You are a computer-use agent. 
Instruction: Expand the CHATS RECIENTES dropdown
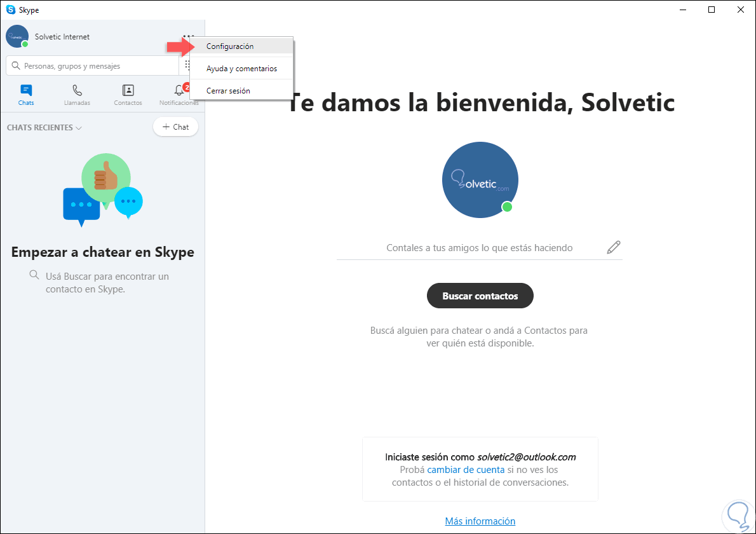[x=44, y=127]
